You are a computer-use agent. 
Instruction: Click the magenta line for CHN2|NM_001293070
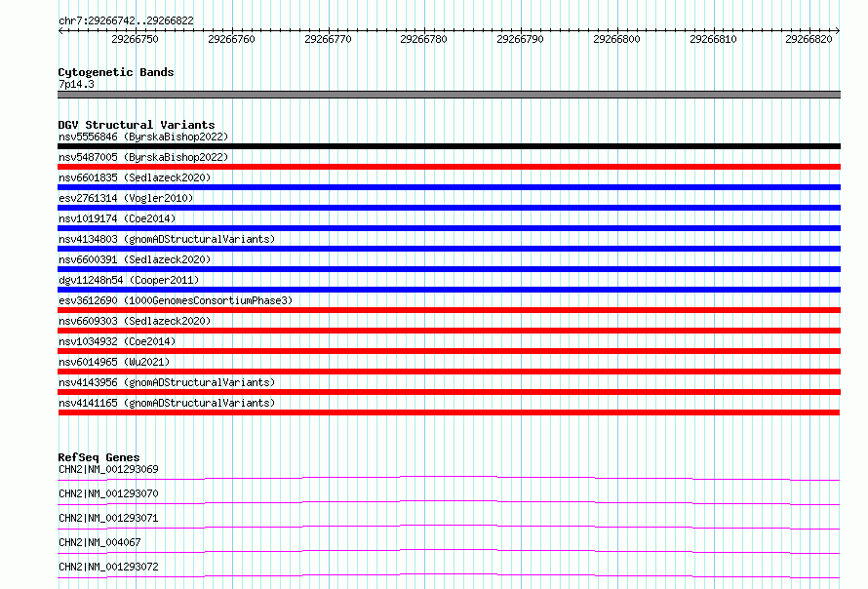(x=449, y=502)
